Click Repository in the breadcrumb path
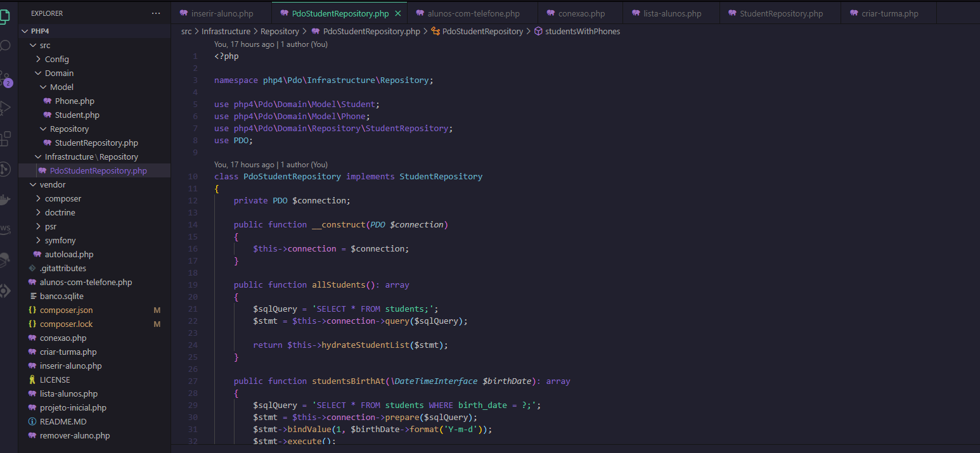This screenshot has width=980, height=453. 280,31
